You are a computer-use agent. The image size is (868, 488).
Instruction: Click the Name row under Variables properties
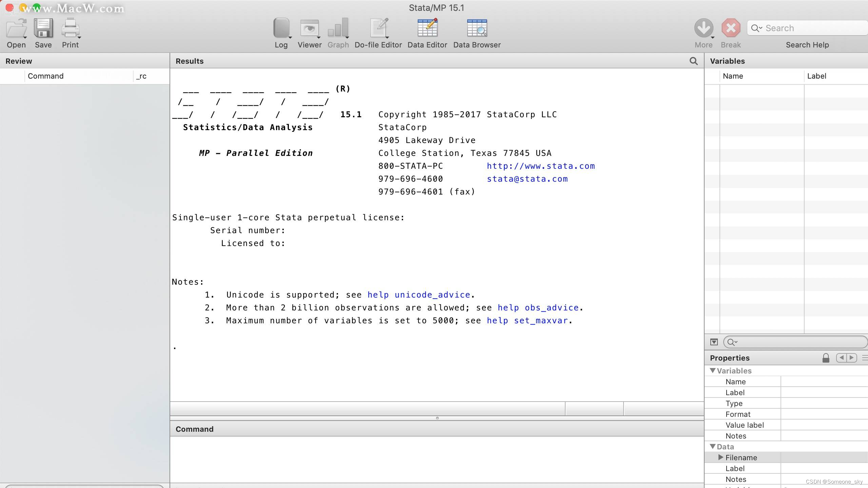tap(786, 382)
